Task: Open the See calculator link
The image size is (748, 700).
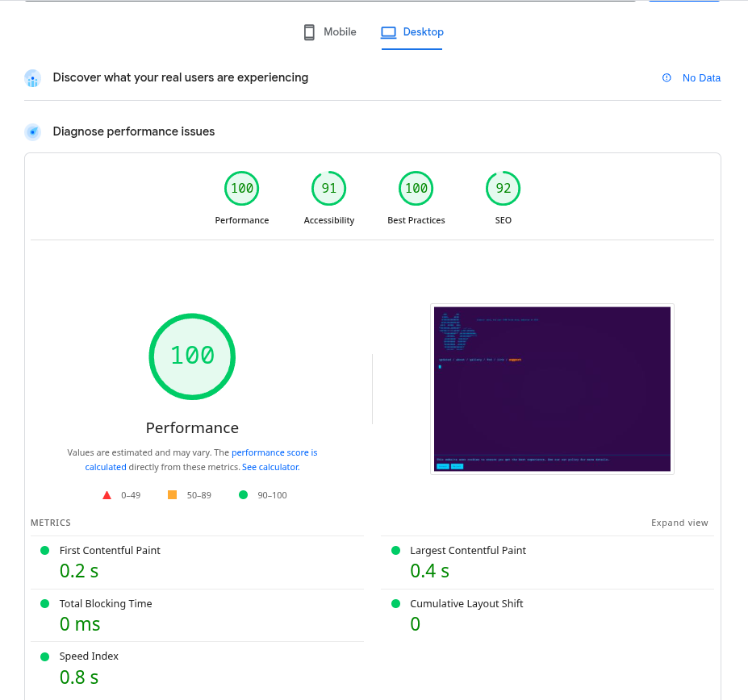Action: pos(270,467)
